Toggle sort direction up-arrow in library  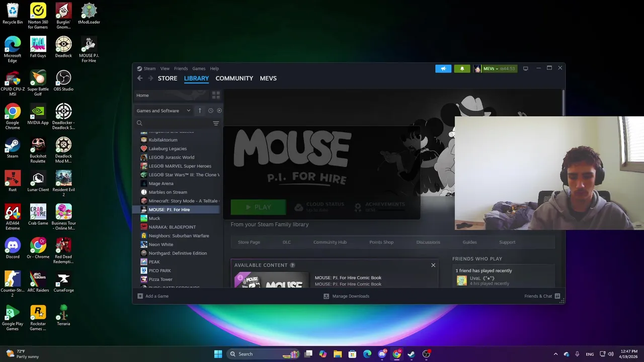pyautogui.click(x=200, y=111)
